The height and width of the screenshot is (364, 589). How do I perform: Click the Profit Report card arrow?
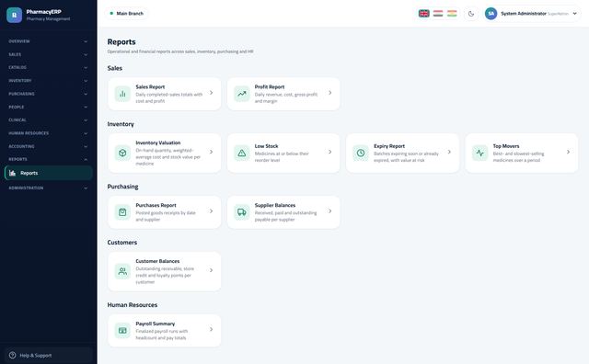click(329, 93)
